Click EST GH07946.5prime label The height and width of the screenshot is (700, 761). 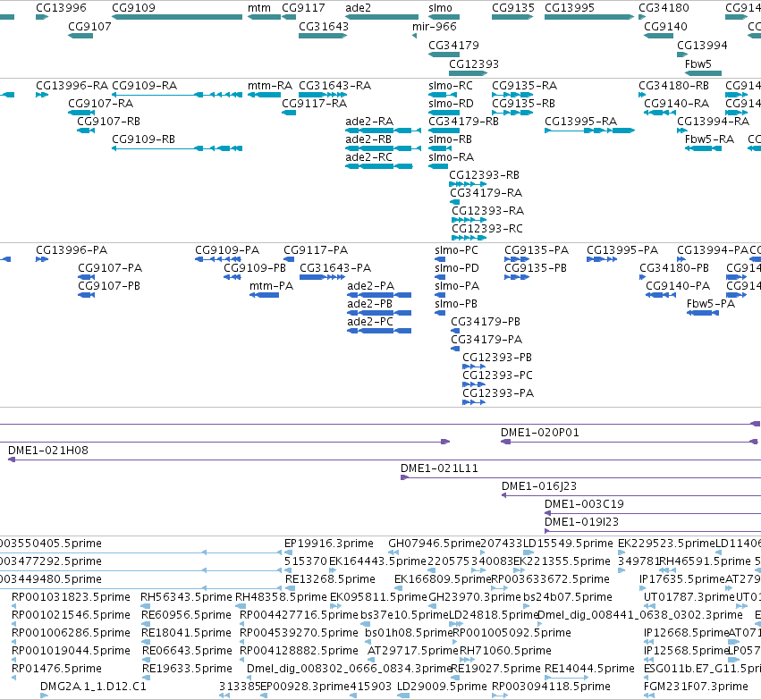434,544
